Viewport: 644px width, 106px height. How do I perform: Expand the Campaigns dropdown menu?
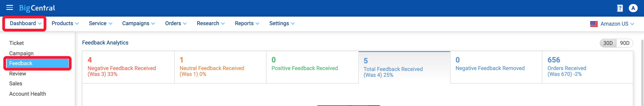click(139, 24)
